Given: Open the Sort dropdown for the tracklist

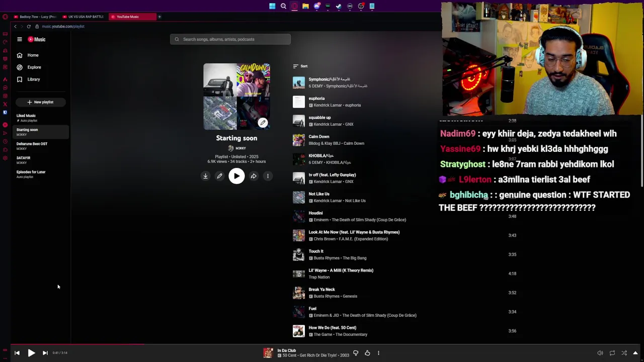Looking at the screenshot, I should coord(300,66).
